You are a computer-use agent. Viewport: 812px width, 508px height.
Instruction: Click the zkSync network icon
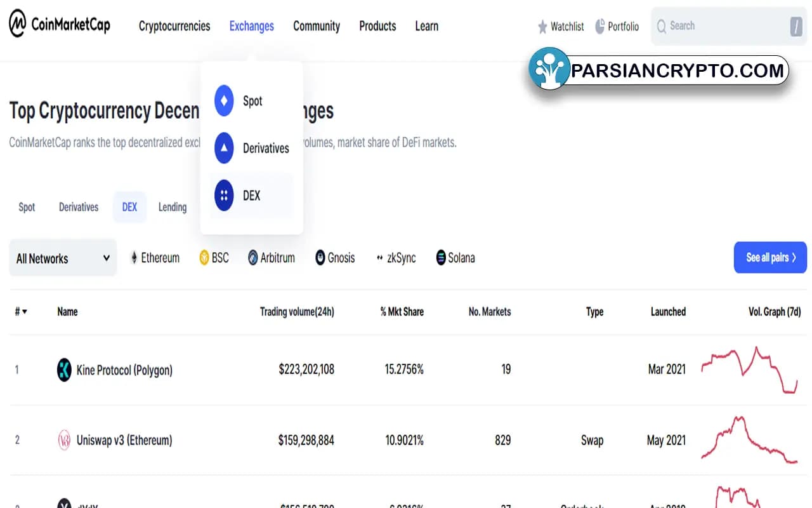point(380,258)
